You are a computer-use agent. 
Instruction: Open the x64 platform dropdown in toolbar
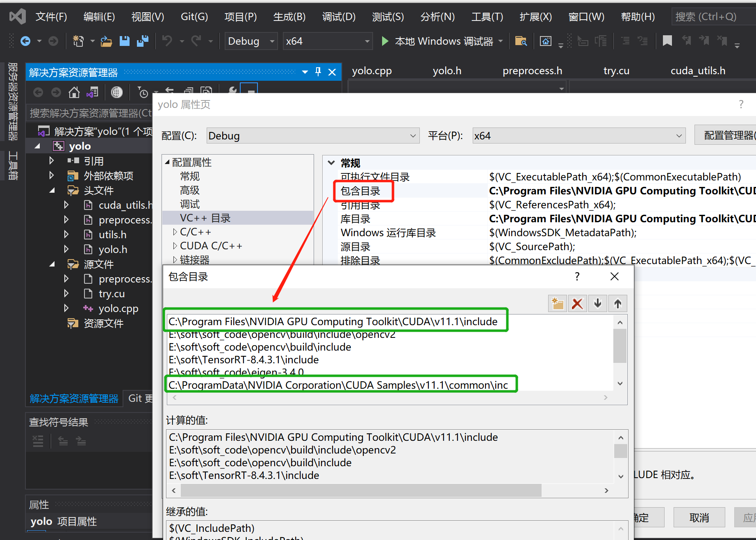tap(328, 41)
